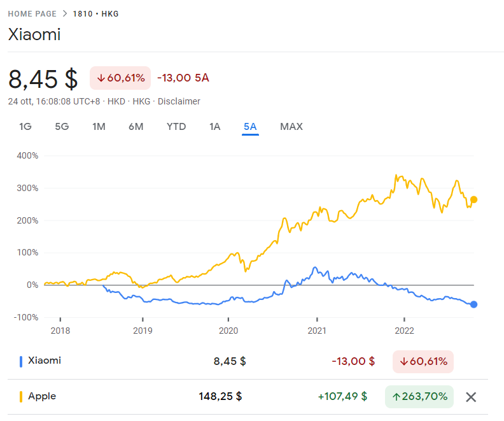The height and width of the screenshot is (421, 504).
Task: Click Apple price 148,25 $
Action: [220, 396]
